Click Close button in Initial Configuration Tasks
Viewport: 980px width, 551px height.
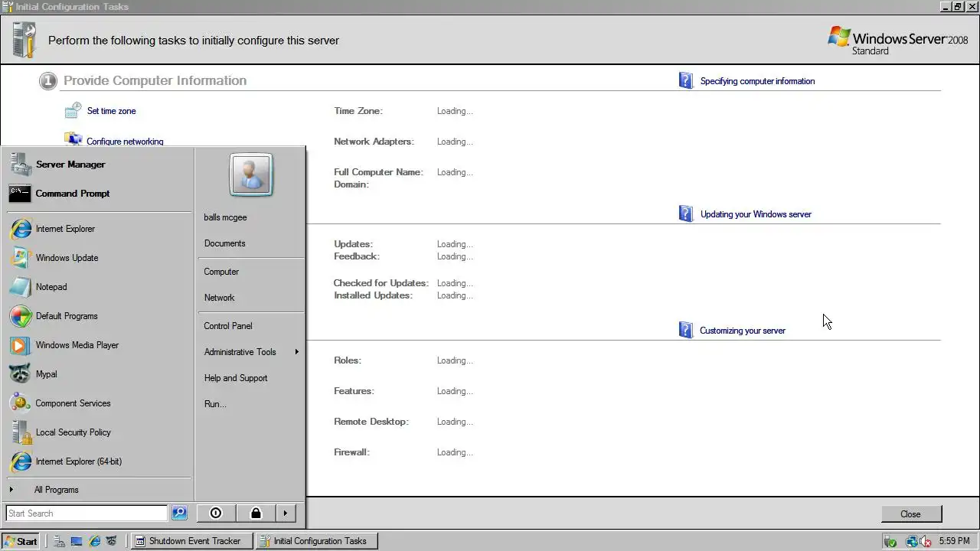(x=911, y=514)
